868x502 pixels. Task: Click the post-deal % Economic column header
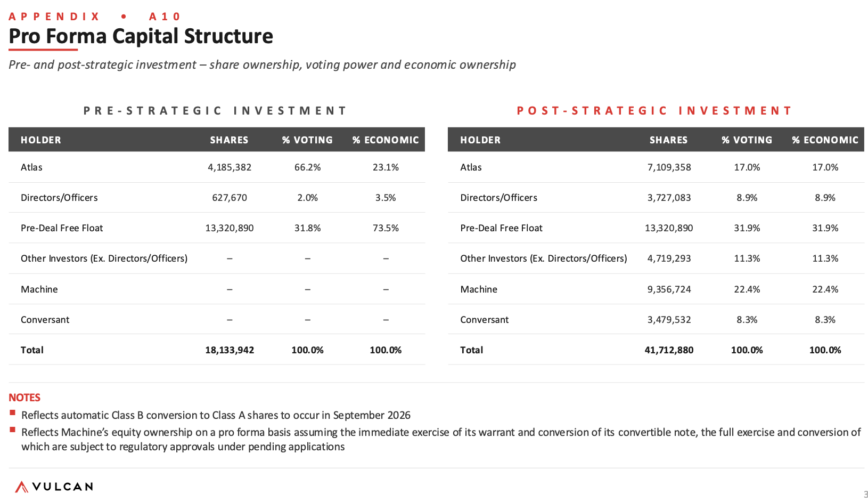click(x=825, y=140)
